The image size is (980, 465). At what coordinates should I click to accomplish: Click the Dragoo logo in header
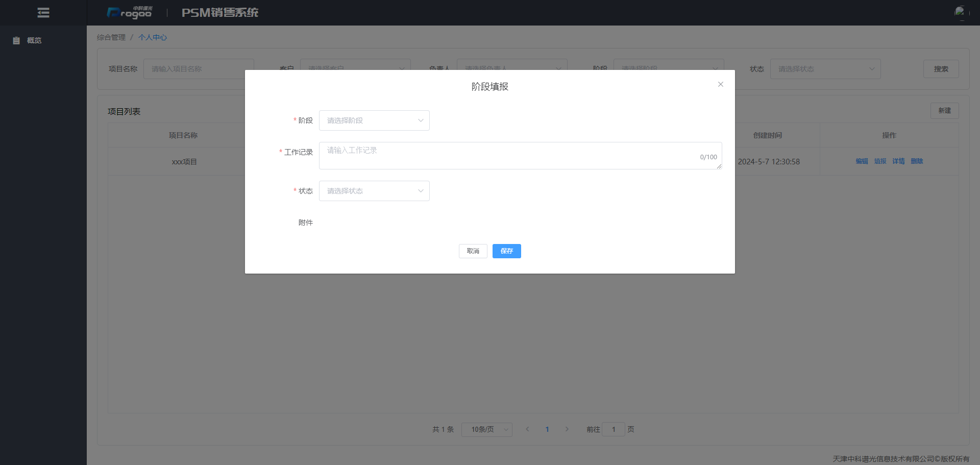[130, 13]
